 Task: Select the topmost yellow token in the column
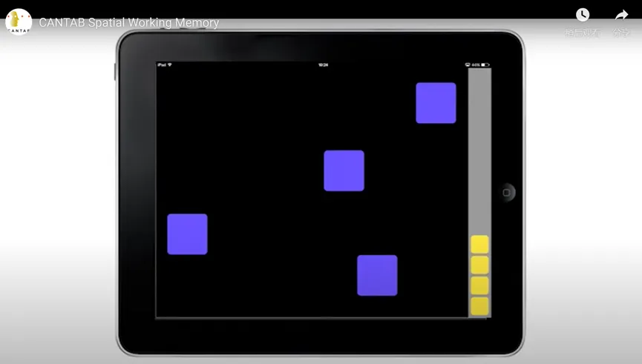[x=479, y=245]
